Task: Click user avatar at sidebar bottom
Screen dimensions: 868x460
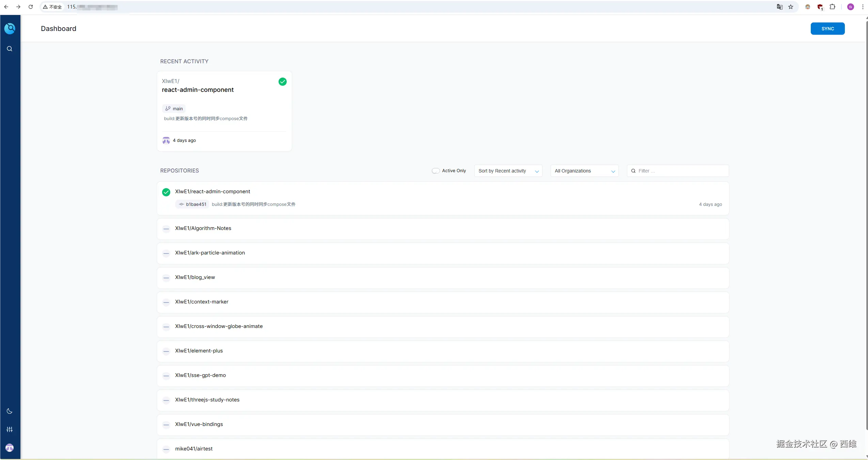Action: click(x=10, y=448)
